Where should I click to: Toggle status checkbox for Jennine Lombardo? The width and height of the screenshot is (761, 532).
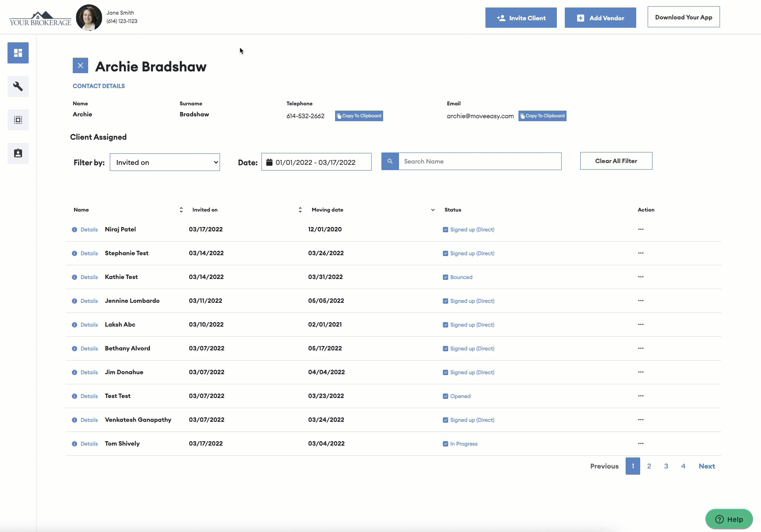pyautogui.click(x=445, y=301)
